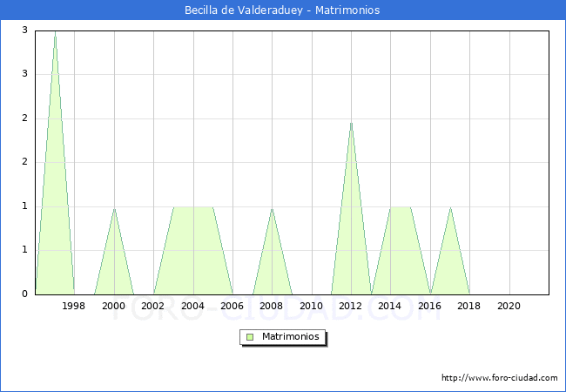566x392 pixels.
Task: Click the 2014 x-axis label
Action: click(x=390, y=306)
